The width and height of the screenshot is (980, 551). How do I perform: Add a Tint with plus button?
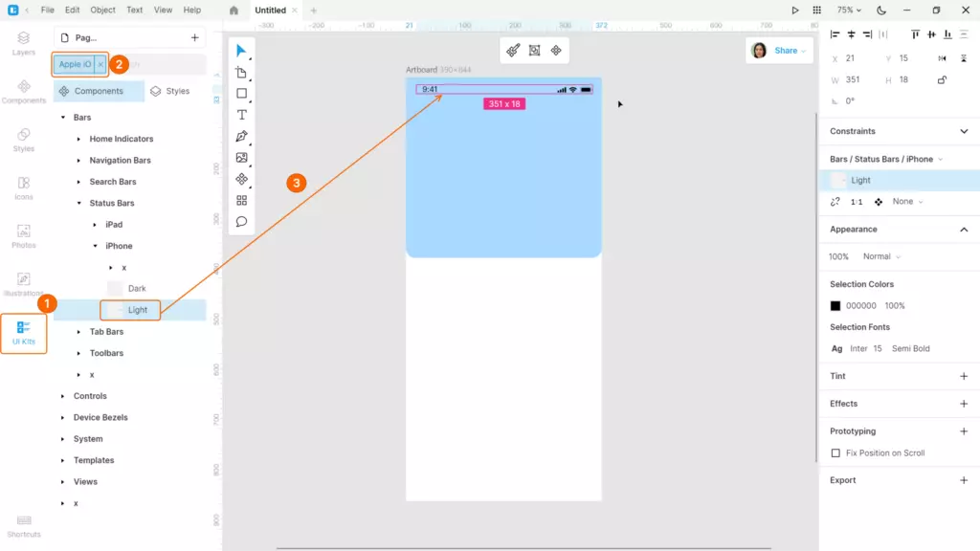coord(964,376)
